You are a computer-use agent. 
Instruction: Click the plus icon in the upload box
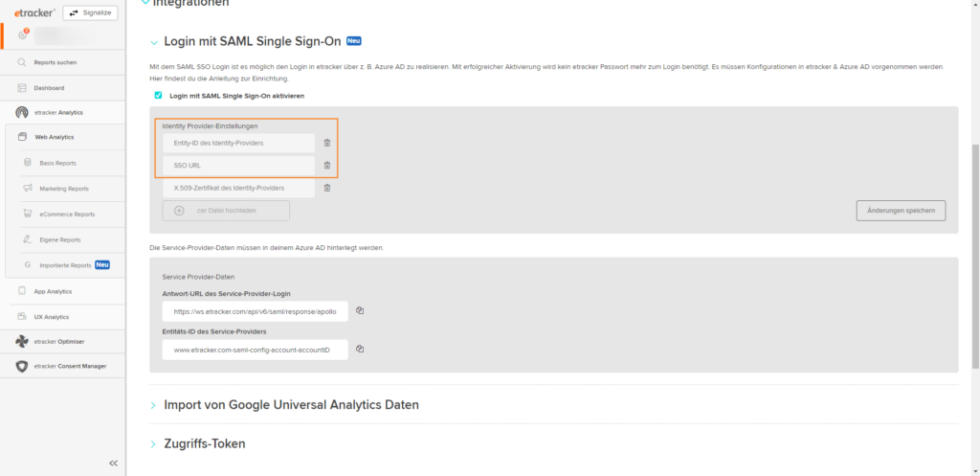(x=179, y=211)
